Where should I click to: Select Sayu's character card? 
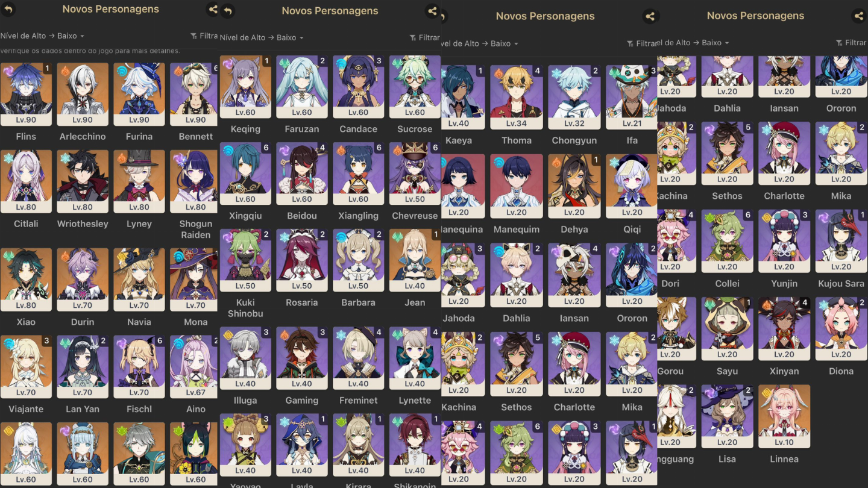point(728,328)
